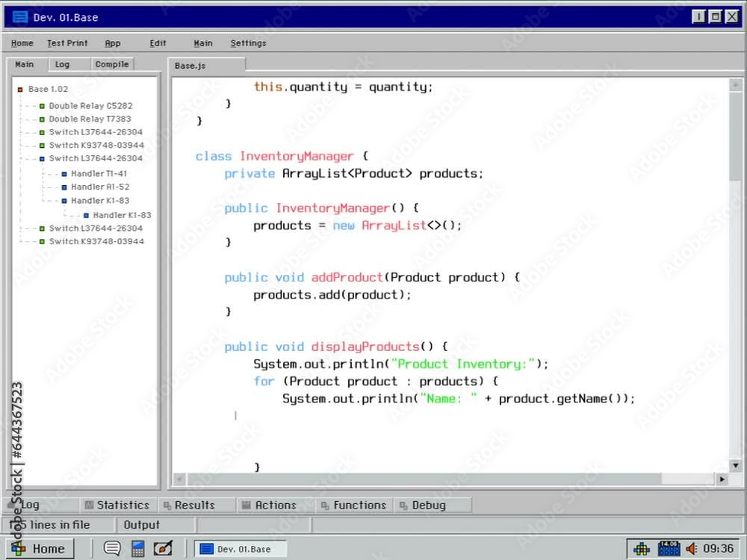The width and height of the screenshot is (747, 560).
Task: Click the Output status field
Action: 156,525
